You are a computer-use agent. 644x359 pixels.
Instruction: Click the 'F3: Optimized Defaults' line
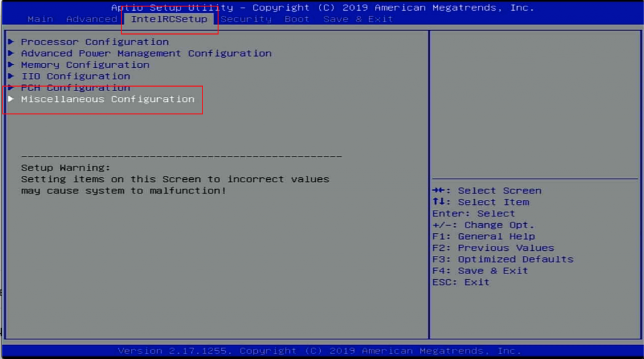coord(502,260)
